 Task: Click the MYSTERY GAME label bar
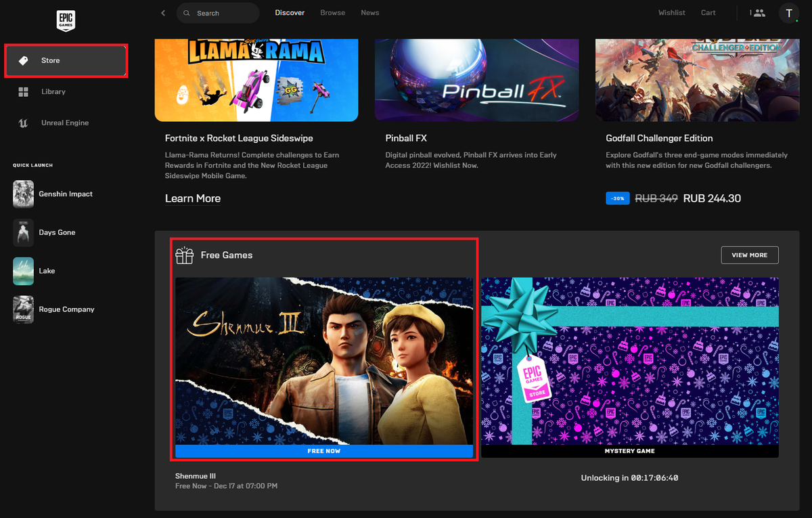coord(629,451)
